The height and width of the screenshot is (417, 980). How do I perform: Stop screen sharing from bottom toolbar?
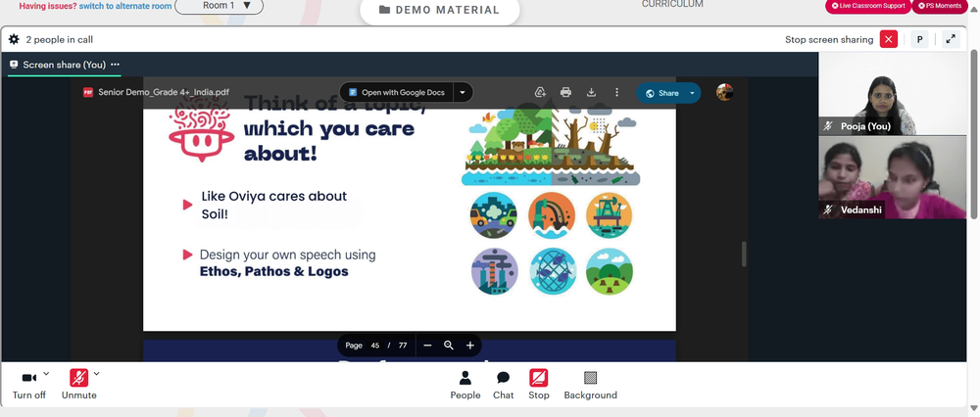(x=539, y=385)
